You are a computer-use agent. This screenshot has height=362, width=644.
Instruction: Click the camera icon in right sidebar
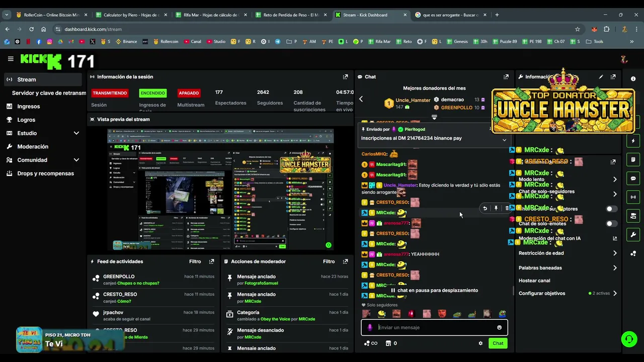pyautogui.click(x=633, y=216)
